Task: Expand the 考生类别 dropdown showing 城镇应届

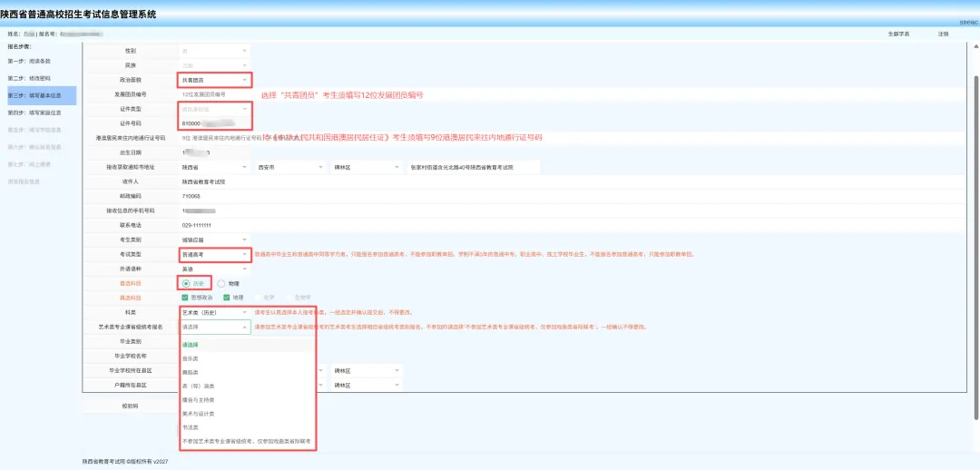Action: tap(214, 240)
